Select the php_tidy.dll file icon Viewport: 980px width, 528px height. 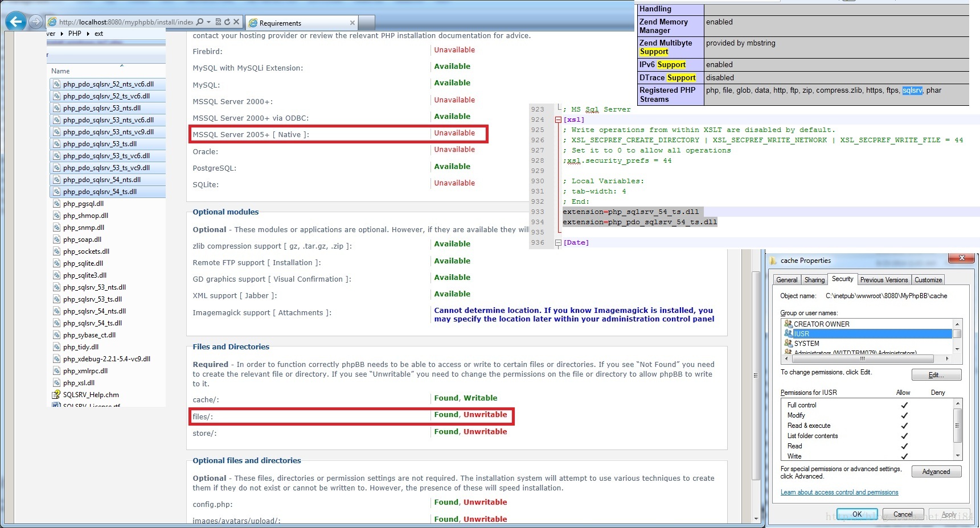pyautogui.click(x=56, y=347)
